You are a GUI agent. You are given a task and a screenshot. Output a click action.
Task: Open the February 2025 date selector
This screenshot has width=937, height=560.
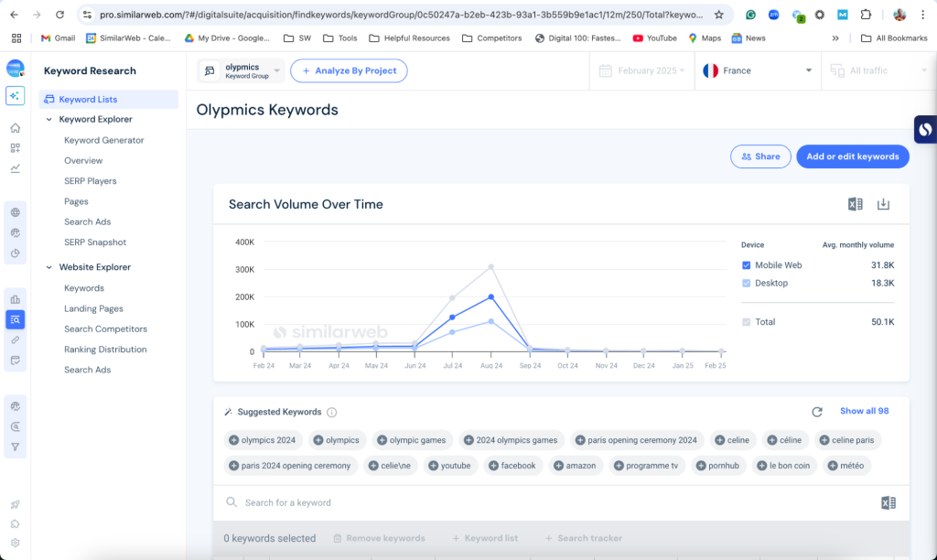pos(641,70)
